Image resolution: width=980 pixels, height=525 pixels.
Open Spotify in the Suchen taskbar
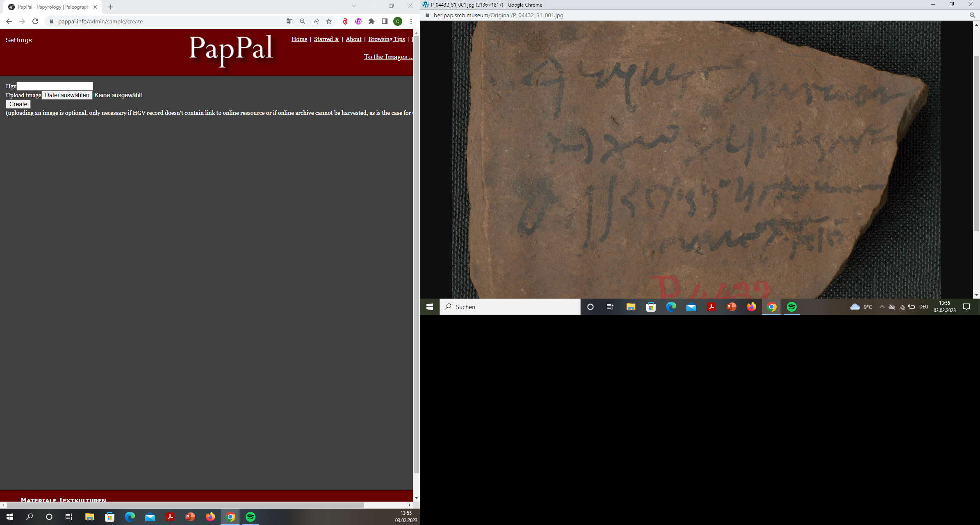(792, 307)
